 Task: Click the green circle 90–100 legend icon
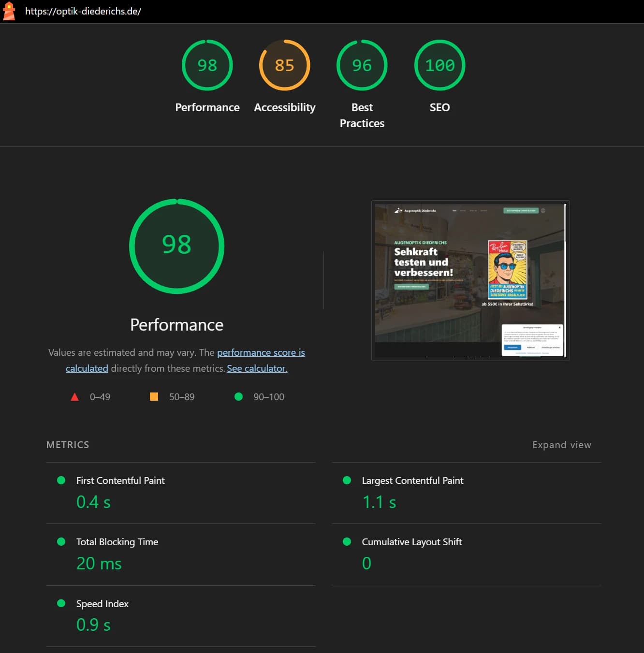point(238,397)
